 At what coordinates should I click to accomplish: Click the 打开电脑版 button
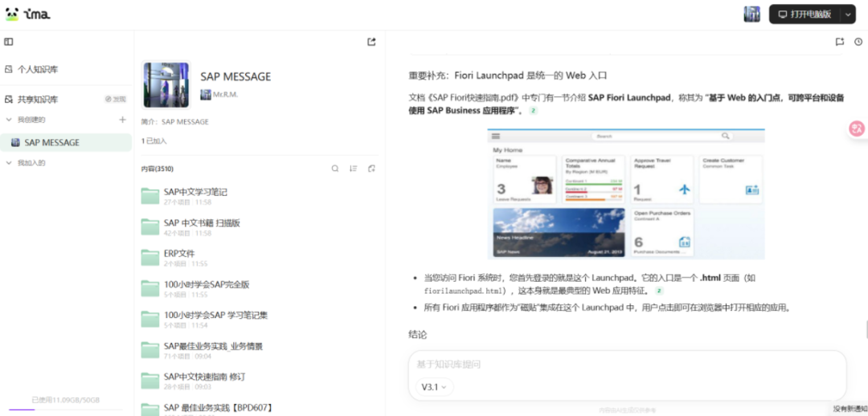pyautogui.click(x=805, y=14)
